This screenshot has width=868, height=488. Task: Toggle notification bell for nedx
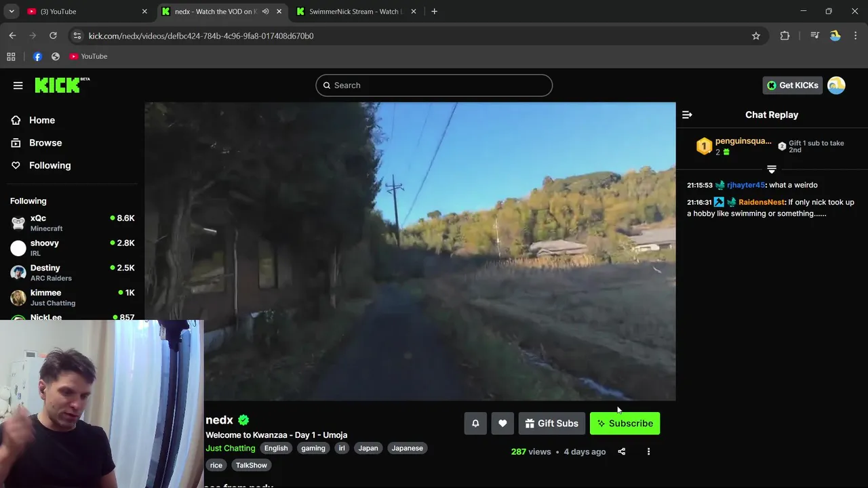[475, 424]
